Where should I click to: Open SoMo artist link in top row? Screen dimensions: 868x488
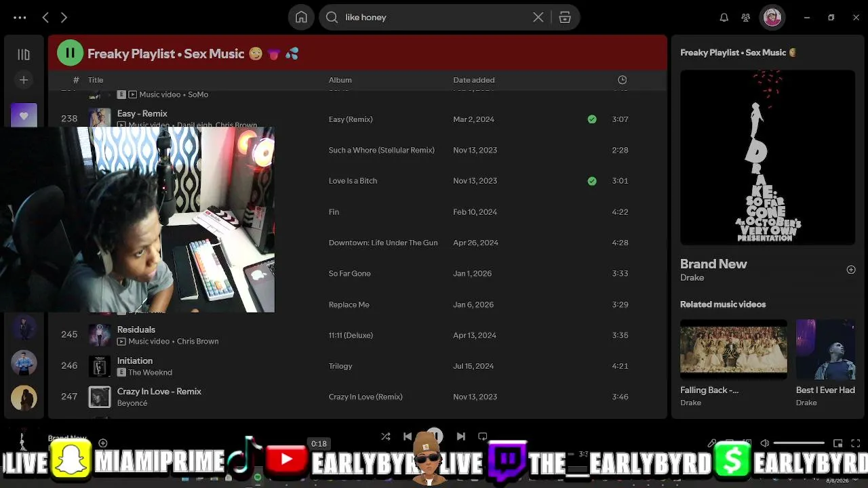click(198, 94)
